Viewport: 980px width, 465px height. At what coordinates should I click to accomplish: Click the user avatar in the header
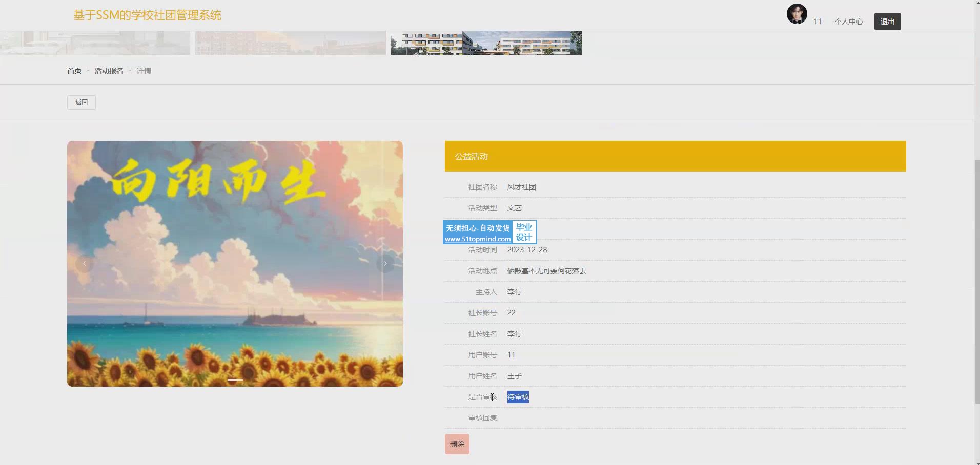coord(797,14)
